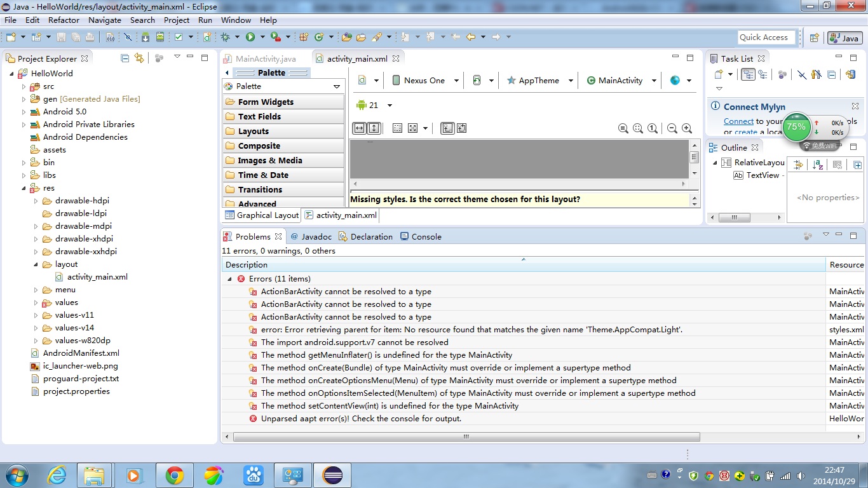Open Eclipse from the Windows taskbar
The height and width of the screenshot is (488, 868).
click(332, 475)
